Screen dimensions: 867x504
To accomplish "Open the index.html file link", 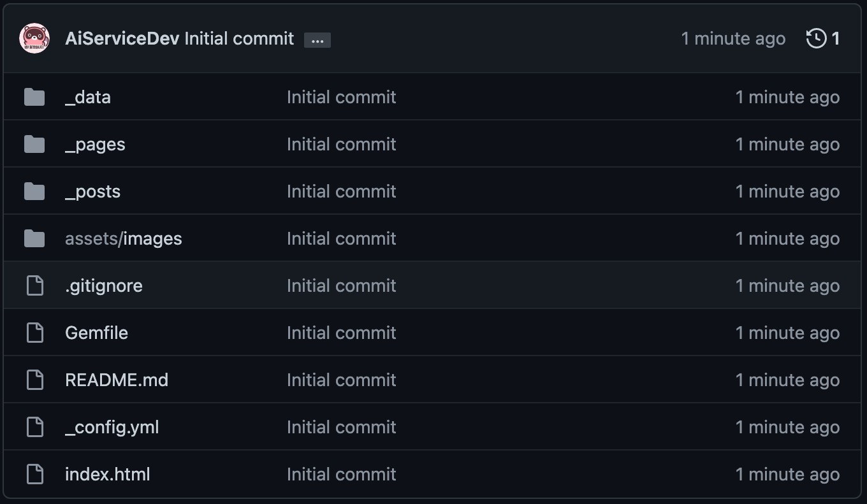I will pyautogui.click(x=108, y=475).
